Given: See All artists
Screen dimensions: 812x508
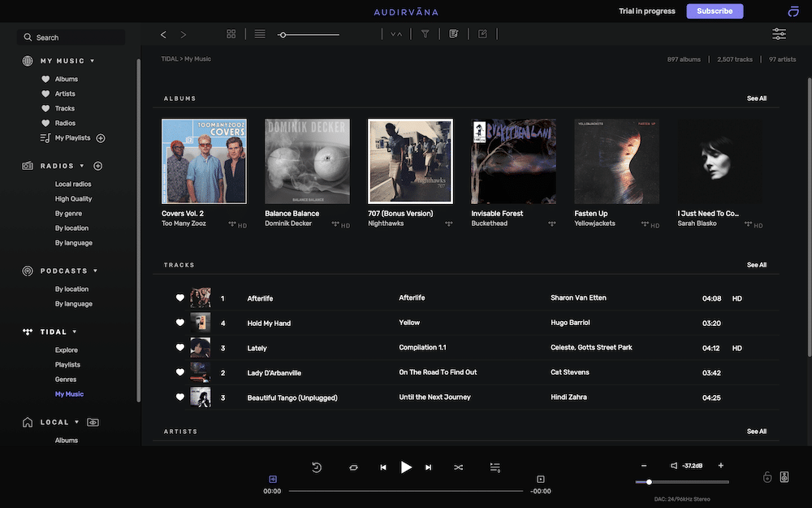Looking at the screenshot, I should pyautogui.click(x=757, y=432).
